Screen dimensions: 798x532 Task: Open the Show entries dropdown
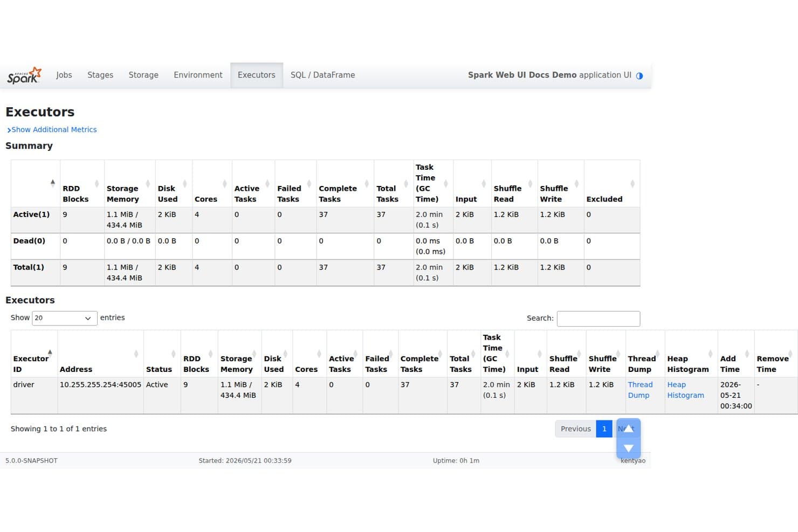pyautogui.click(x=65, y=318)
